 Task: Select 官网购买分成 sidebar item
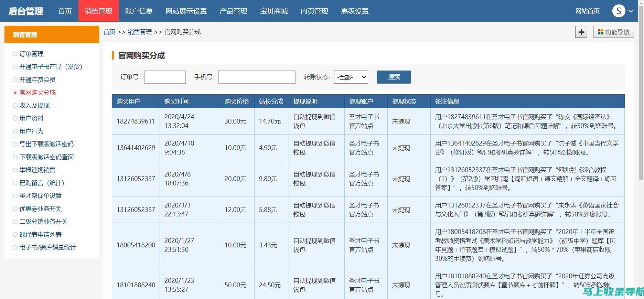click(37, 93)
